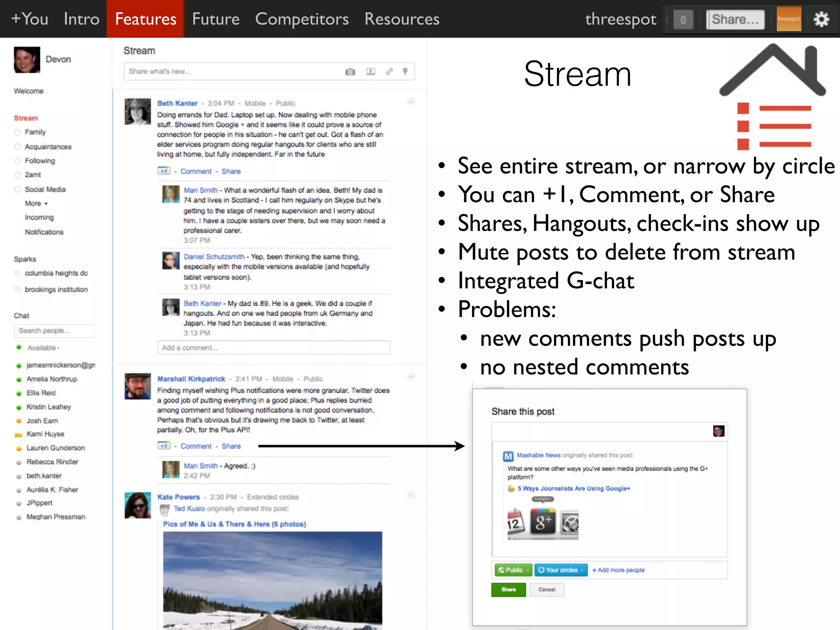This screenshot has height=630, width=840.
Task: Open options menu for Marshall Kirkpatrick's post
Action: 411,377
